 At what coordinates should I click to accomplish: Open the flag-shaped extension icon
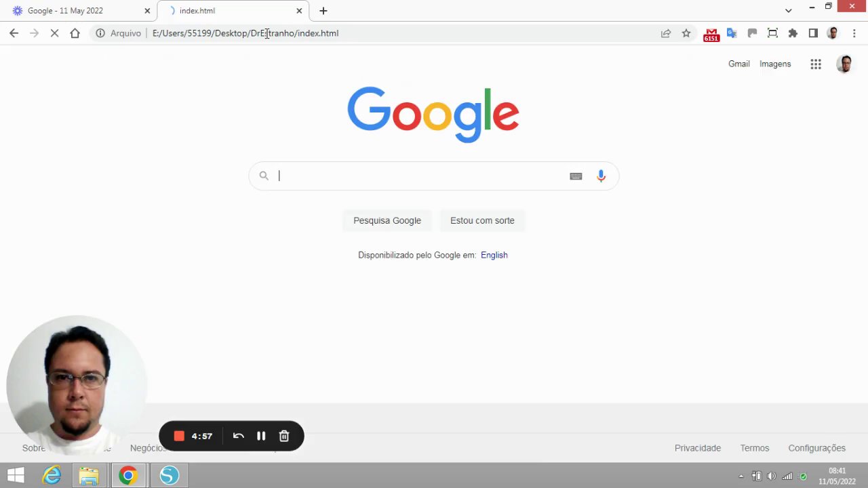(x=752, y=33)
